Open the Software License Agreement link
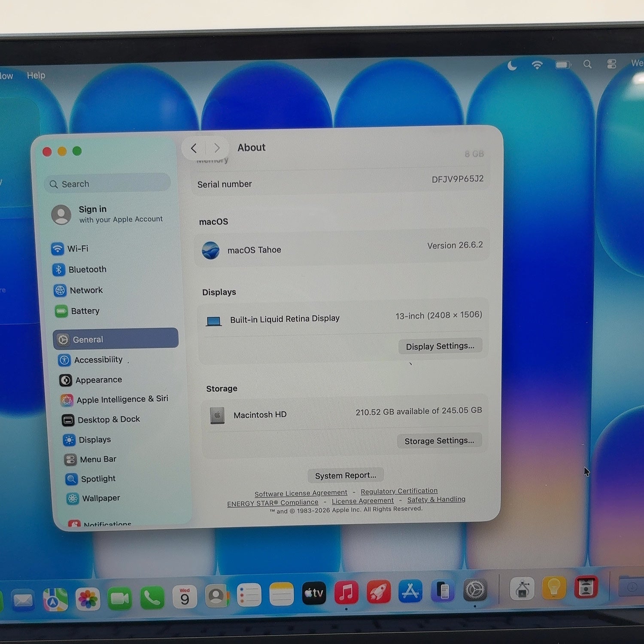This screenshot has width=644, height=644. tap(301, 493)
